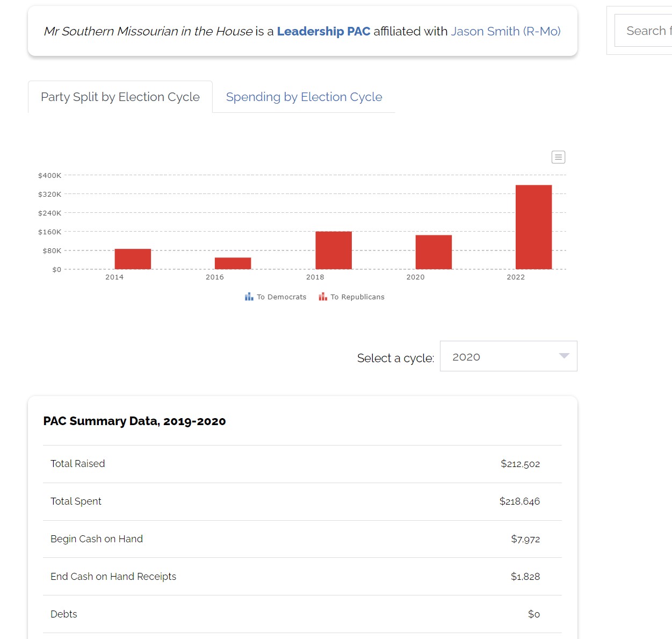Open the Leadership PAC link
Viewport: 672px width, 639px height.
click(x=323, y=31)
